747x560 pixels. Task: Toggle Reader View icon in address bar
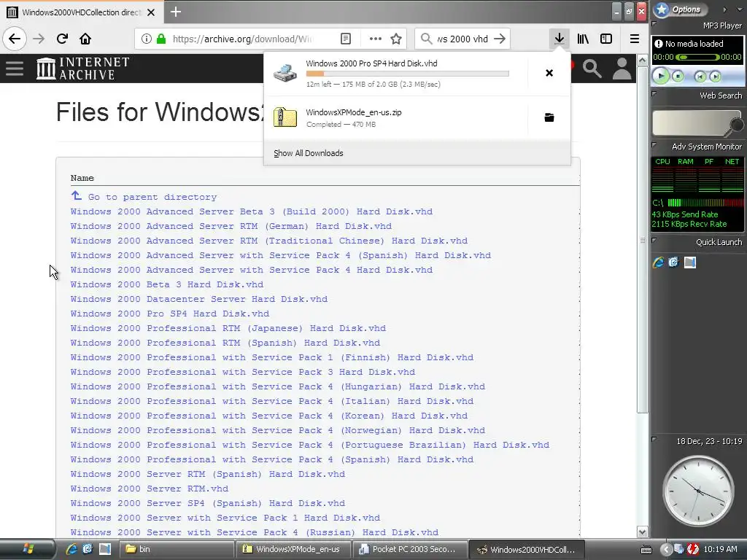click(346, 39)
